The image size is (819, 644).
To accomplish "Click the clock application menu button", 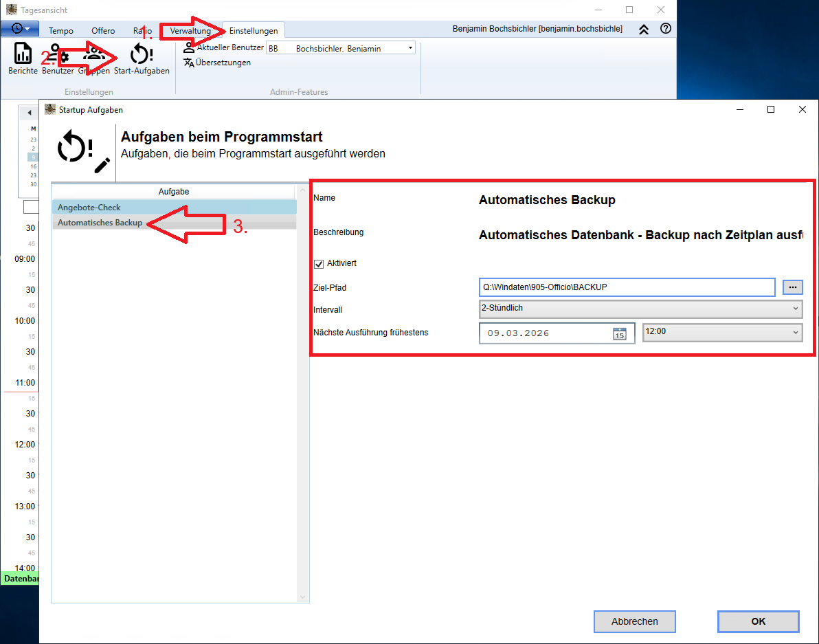I will pyautogui.click(x=20, y=29).
